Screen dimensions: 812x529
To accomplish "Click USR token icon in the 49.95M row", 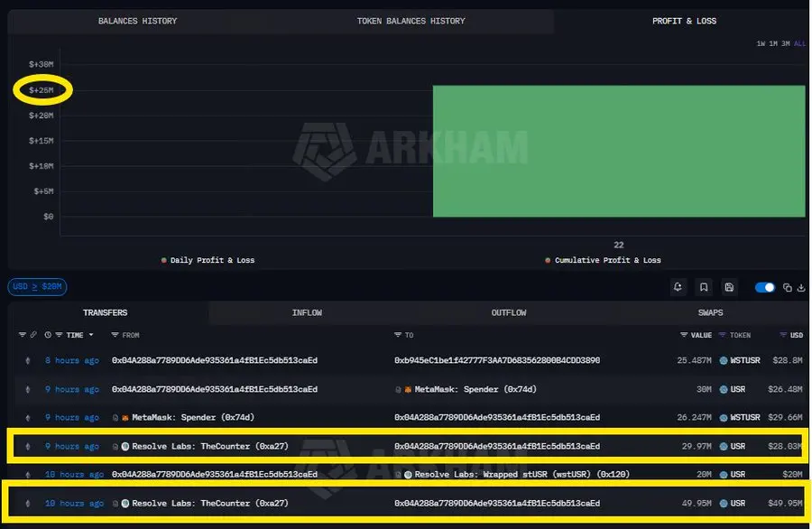I will coord(724,503).
